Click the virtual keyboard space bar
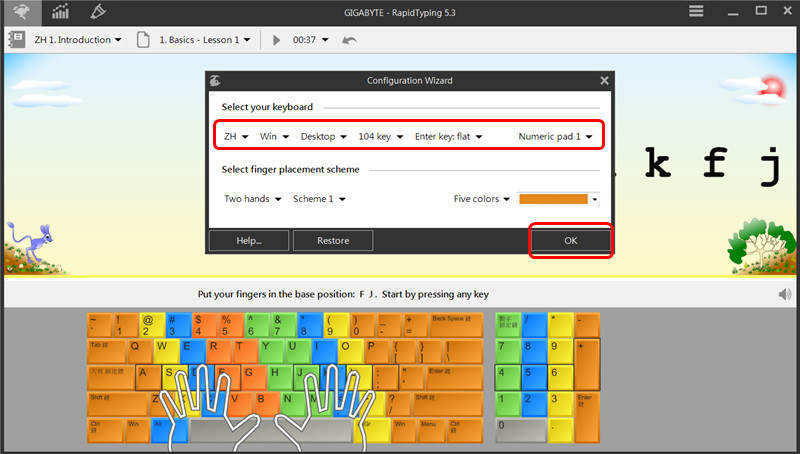This screenshot has height=454, width=800. (x=271, y=431)
